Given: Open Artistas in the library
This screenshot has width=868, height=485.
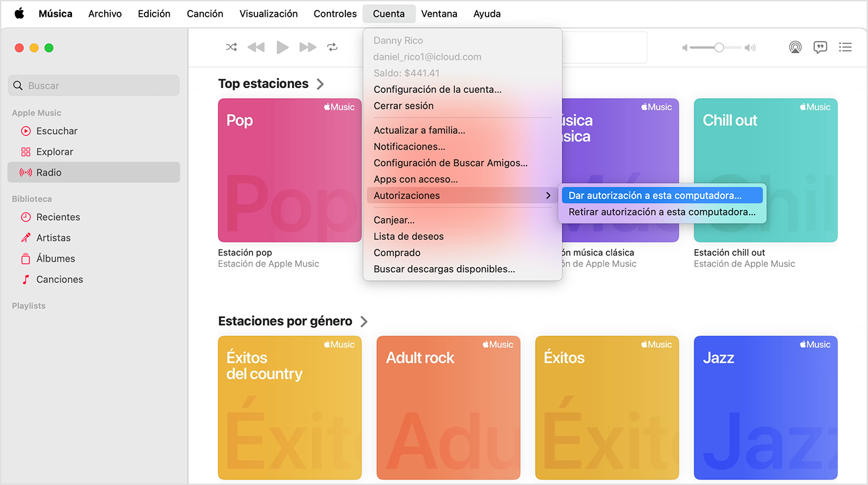Looking at the screenshot, I should 94,238.
